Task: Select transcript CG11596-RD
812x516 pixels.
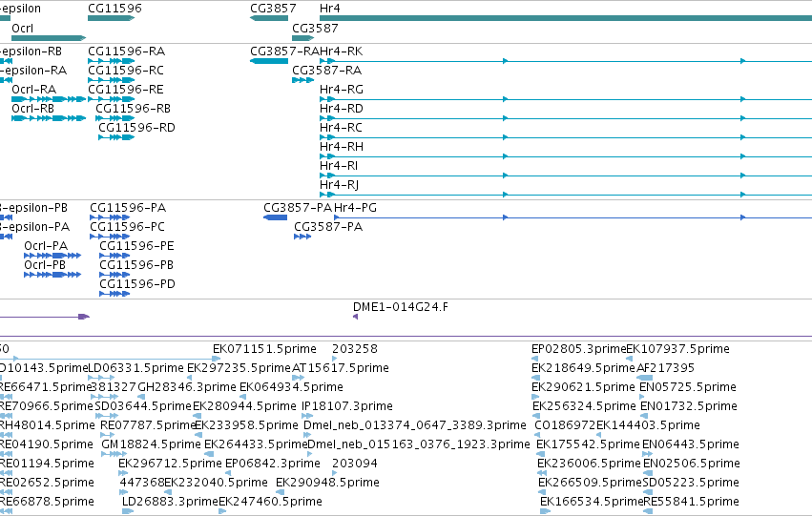Action: coord(116,137)
